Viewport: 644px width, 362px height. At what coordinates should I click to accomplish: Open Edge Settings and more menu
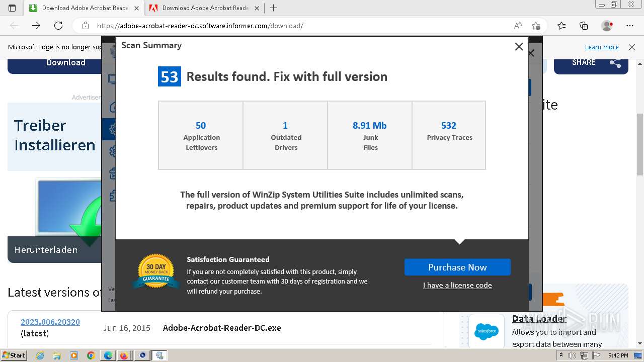630,26
